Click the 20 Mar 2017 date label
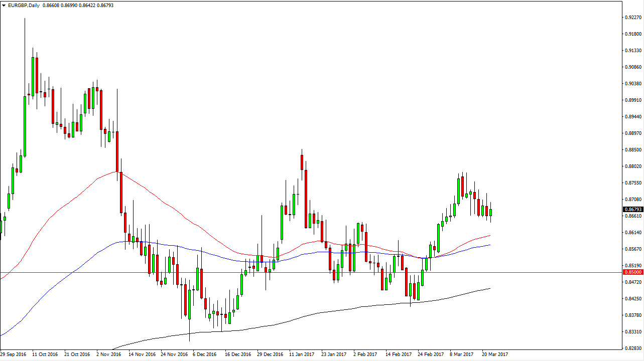The width and height of the screenshot is (644, 361). pyautogui.click(x=495, y=354)
